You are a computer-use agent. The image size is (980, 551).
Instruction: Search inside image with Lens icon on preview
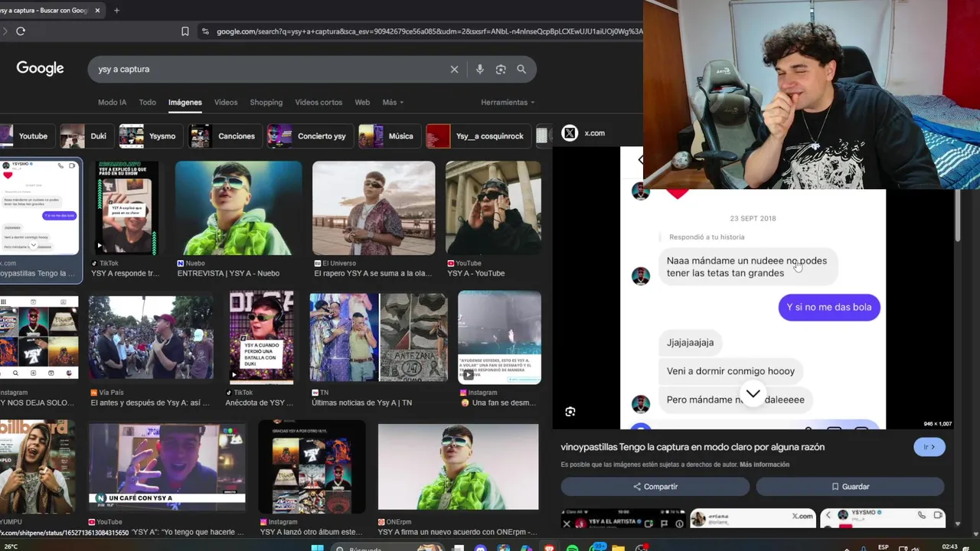(570, 412)
